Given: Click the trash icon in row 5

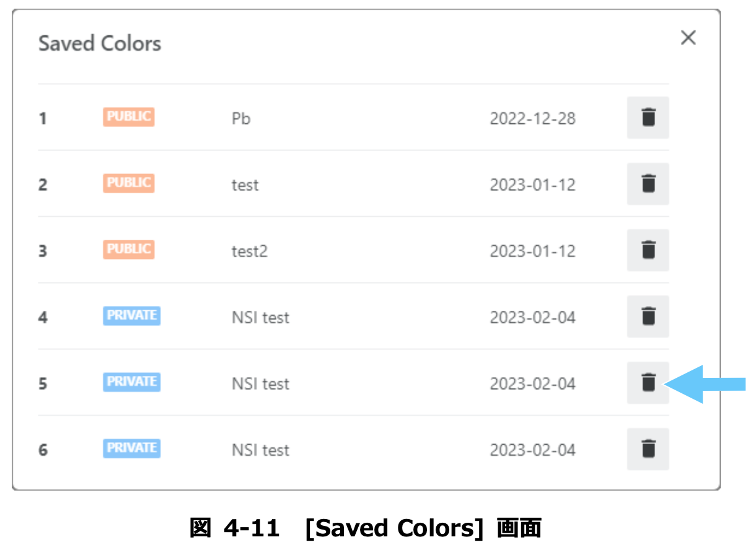Looking at the screenshot, I should pyautogui.click(x=648, y=382).
